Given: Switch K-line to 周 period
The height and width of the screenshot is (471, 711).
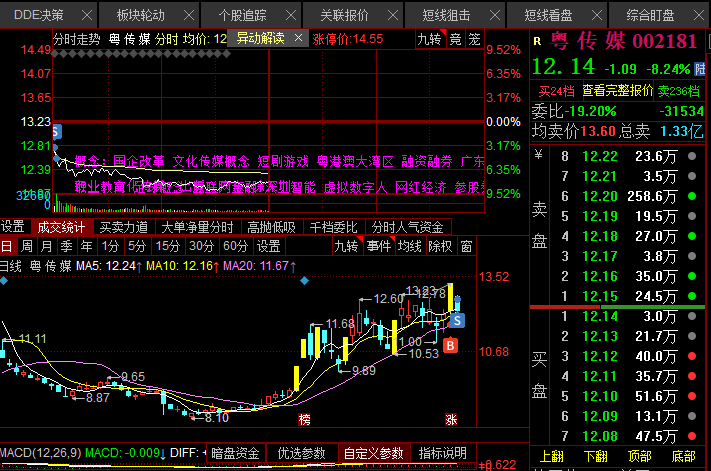Looking at the screenshot, I should tap(27, 246).
